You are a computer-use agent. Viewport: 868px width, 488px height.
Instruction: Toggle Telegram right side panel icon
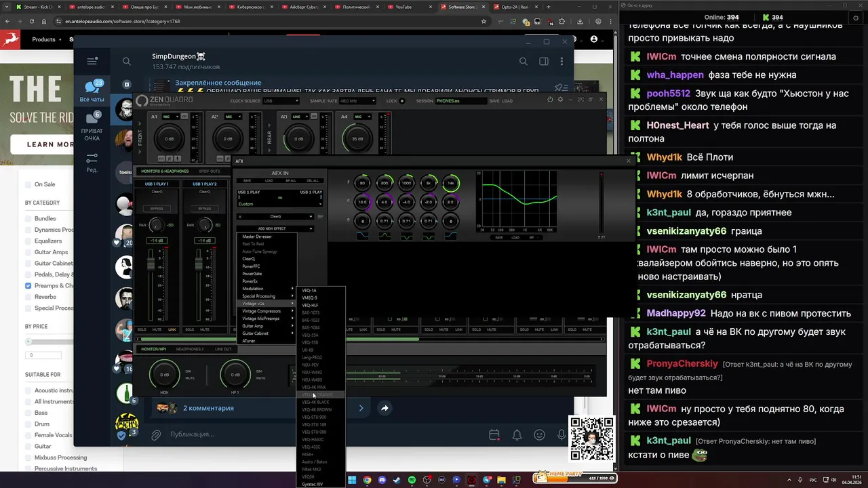543,61
